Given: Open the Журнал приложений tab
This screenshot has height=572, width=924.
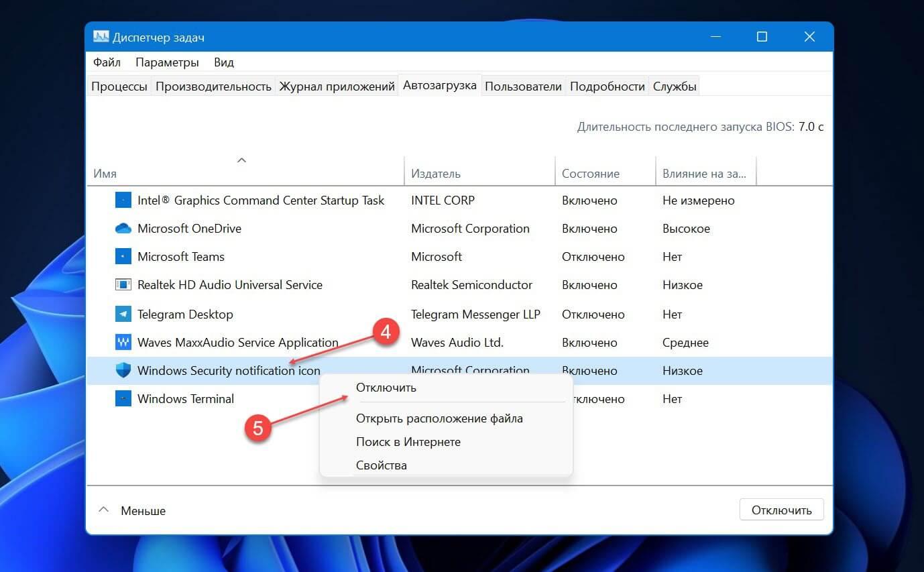Looking at the screenshot, I should click(337, 86).
